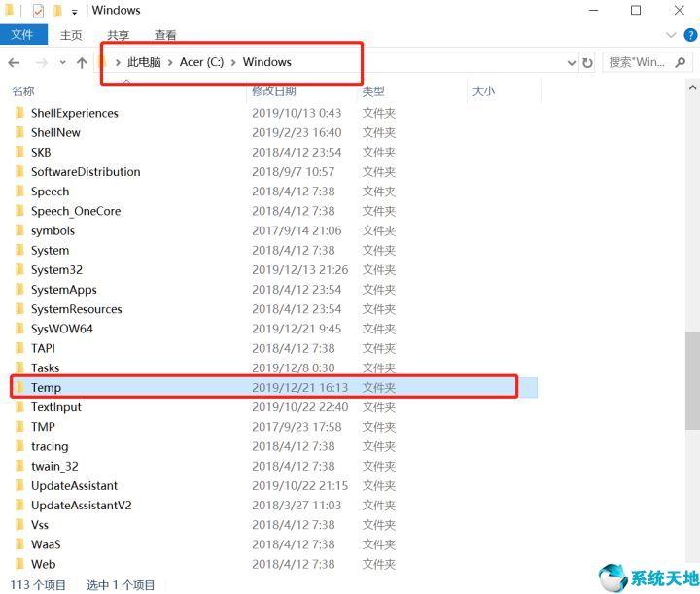Open the address bar history dropdown
This screenshot has width=700, height=594.
(x=572, y=63)
